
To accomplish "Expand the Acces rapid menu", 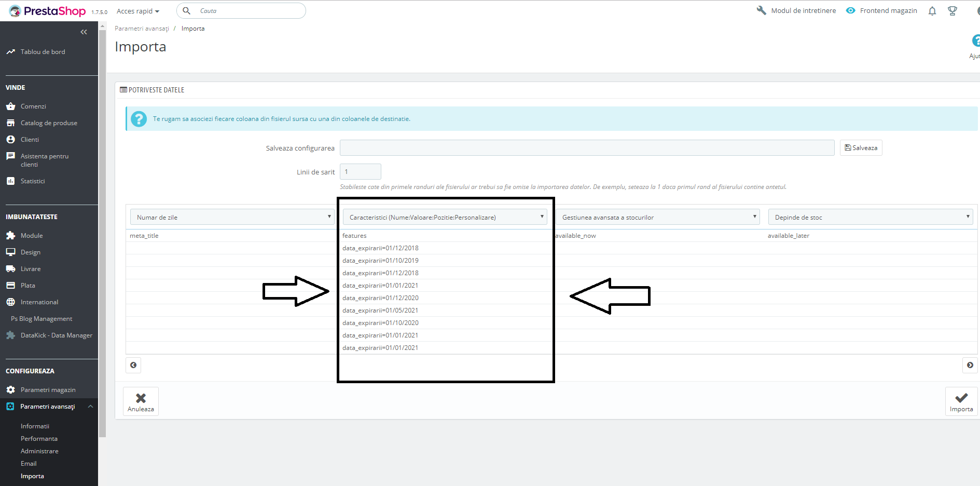I will click(x=138, y=11).
